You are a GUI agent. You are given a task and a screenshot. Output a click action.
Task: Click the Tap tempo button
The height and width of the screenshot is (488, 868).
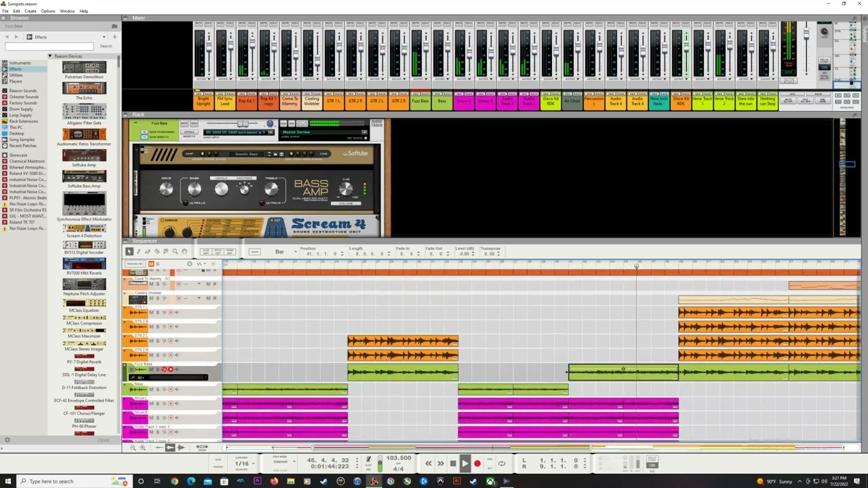[398, 464]
